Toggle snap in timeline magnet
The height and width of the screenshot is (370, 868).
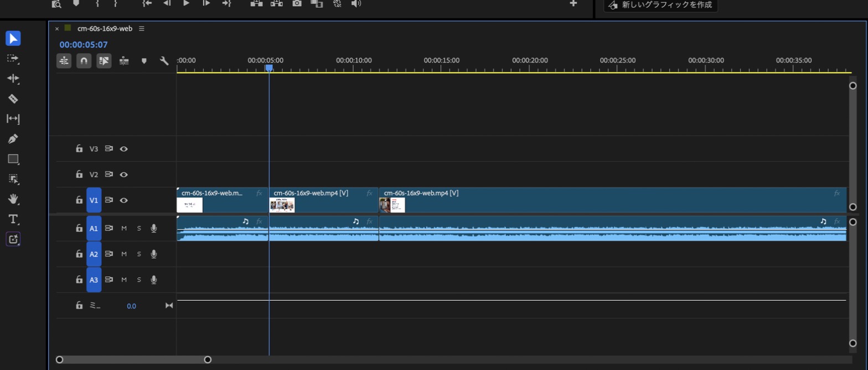pyautogui.click(x=84, y=61)
